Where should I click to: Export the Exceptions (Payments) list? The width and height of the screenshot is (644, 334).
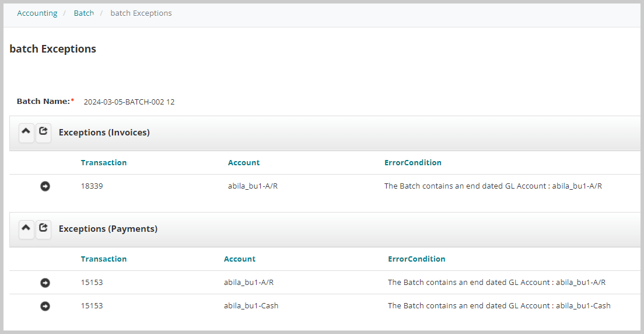(x=44, y=229)
